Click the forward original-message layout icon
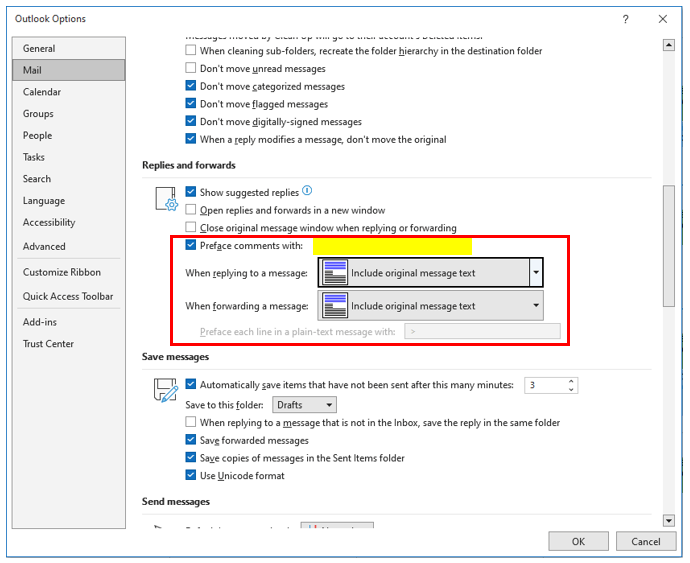This screenshot has width=690, height=563. 335,305
